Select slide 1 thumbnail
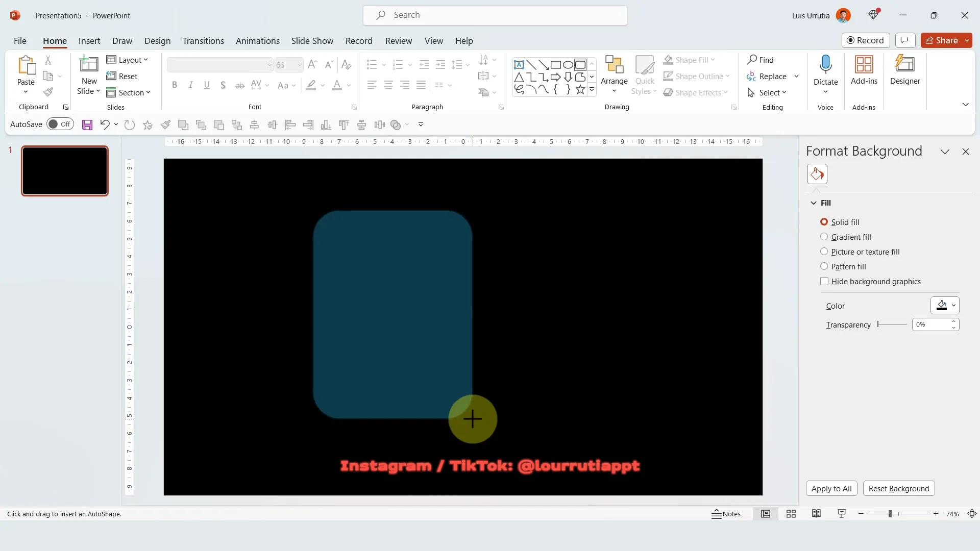Viewport: 980px width, 551px height. coord(64,171)
